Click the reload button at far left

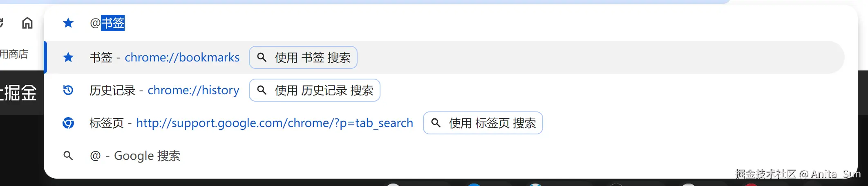coord(1,23)
